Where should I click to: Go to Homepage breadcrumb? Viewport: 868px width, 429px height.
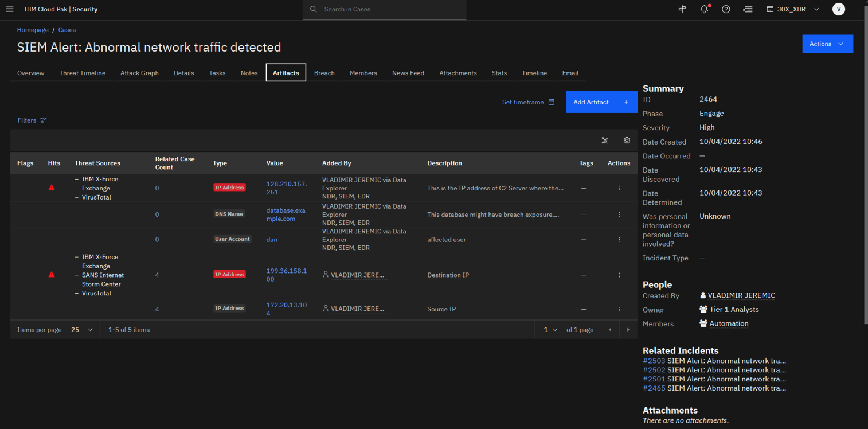[x=33, y=30]
